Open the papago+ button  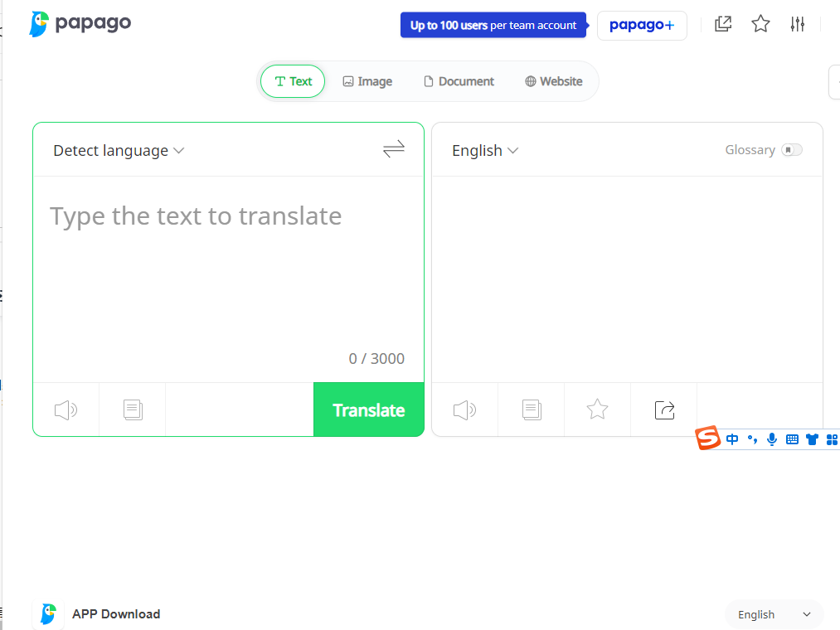pyautogui.click(x=642, y=25)
